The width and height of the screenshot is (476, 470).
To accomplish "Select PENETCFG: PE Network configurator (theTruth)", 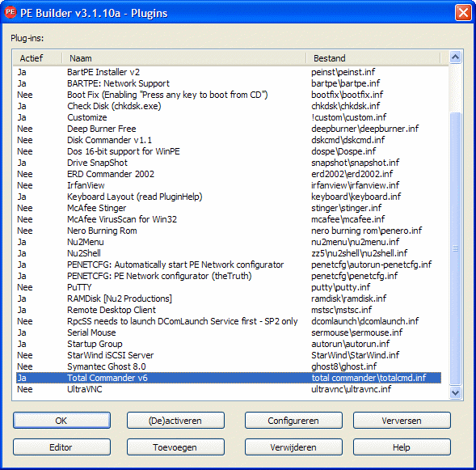I will click(229, 276).
